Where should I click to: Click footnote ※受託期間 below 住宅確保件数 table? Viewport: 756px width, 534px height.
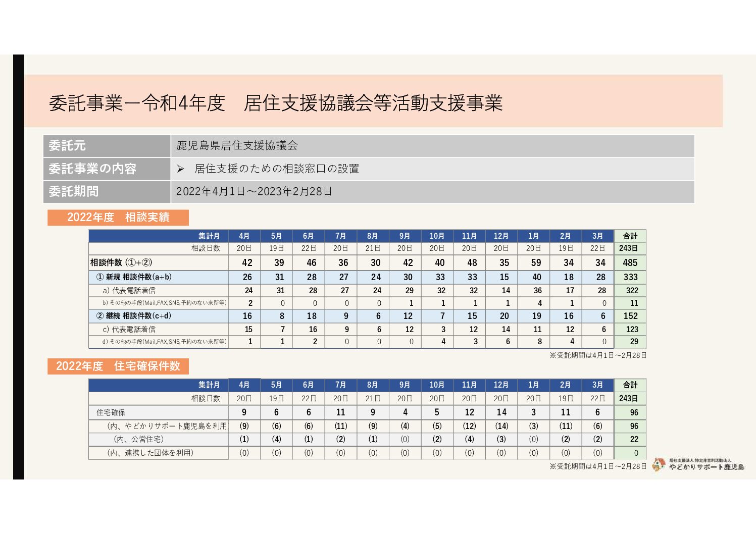point(598,466)
